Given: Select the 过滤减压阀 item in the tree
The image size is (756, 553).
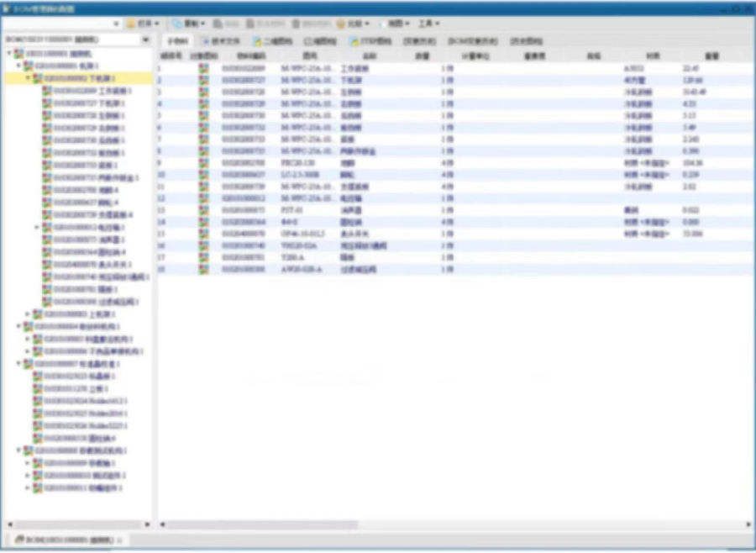Looking at the screenshot, I should click(96, 302).
